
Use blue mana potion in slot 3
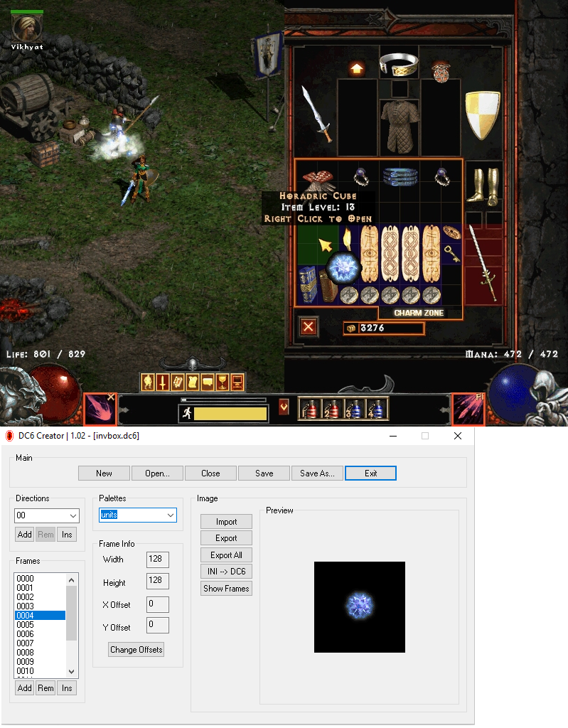point(354,409)
